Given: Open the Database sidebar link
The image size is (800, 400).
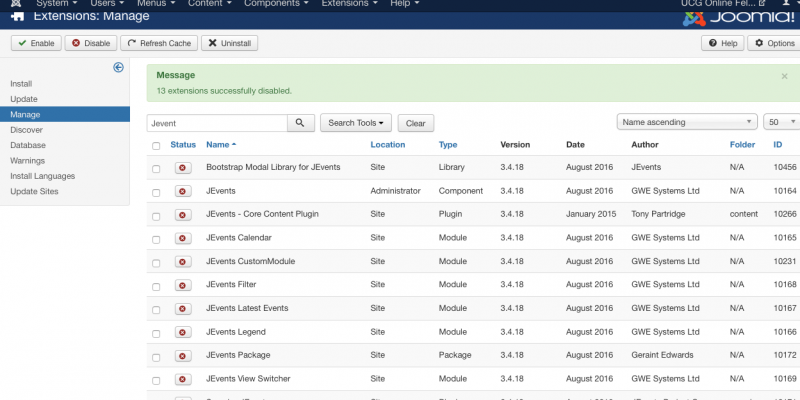Looking at the screenshot, I should pyautogui.click(x=28, y=145).
